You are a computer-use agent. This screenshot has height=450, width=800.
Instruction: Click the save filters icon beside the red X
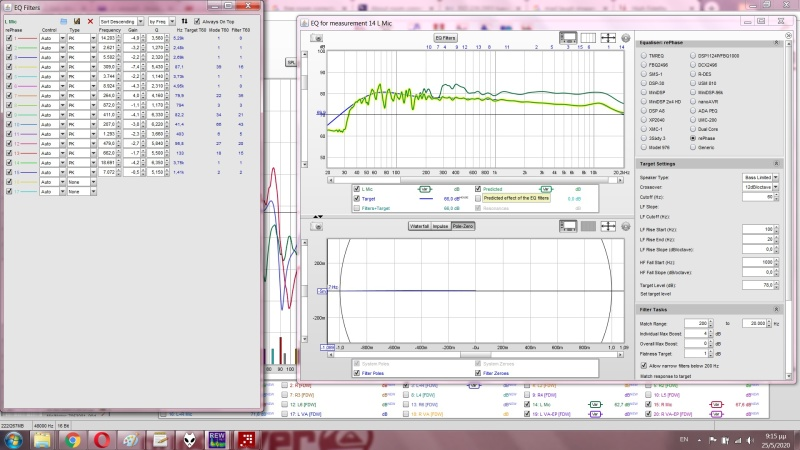[x=78, y=20]
